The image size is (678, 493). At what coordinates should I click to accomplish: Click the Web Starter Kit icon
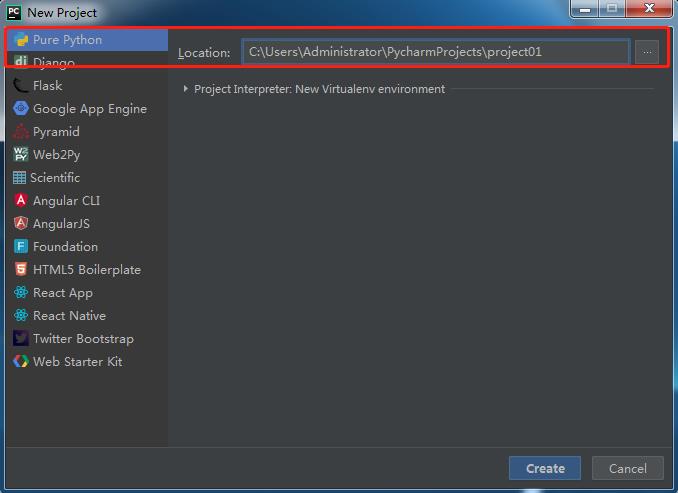point(20,361)
